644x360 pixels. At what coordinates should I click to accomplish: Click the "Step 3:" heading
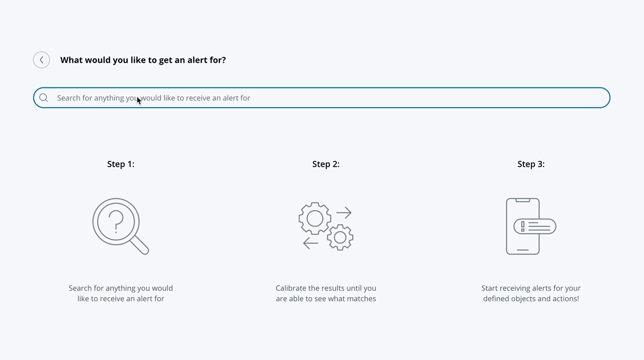pyautogui.click(x=531, y=164)
